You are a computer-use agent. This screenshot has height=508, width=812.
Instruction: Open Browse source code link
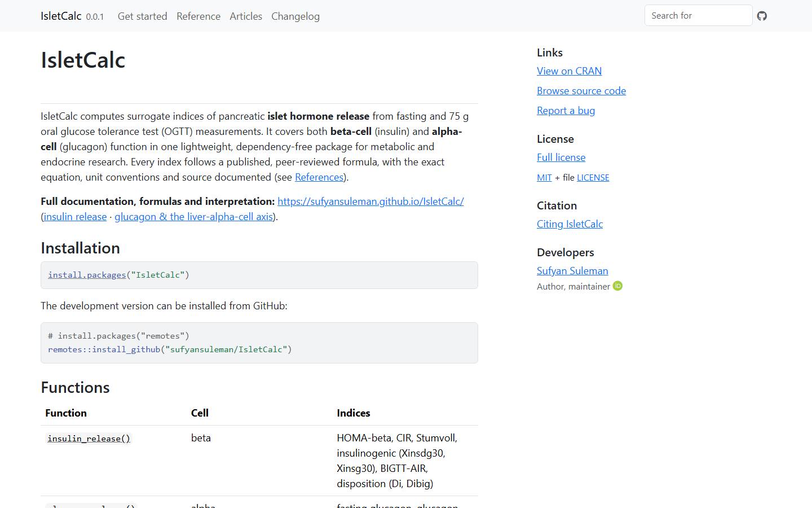[581, 91]
